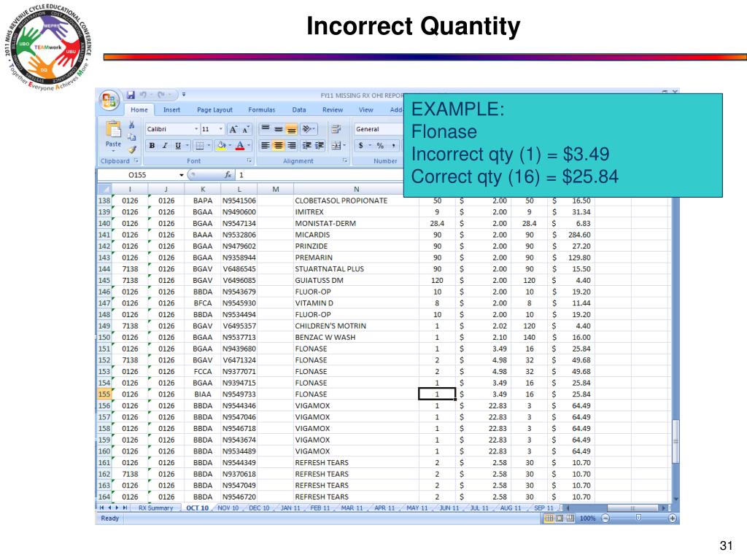Image resolution: width=747 pixels, height=560 pixels.
Task: Open the Name Box dropdown
Action: 182,175
